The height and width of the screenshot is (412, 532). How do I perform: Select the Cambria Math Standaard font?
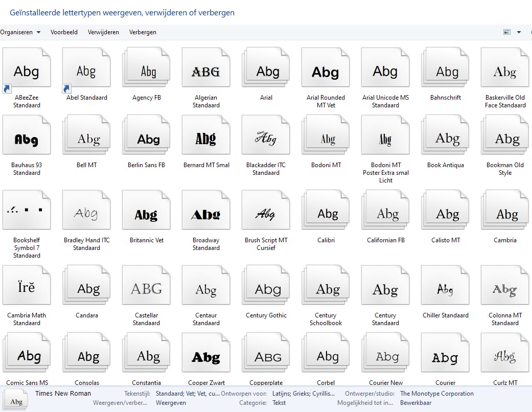point(27,285)
